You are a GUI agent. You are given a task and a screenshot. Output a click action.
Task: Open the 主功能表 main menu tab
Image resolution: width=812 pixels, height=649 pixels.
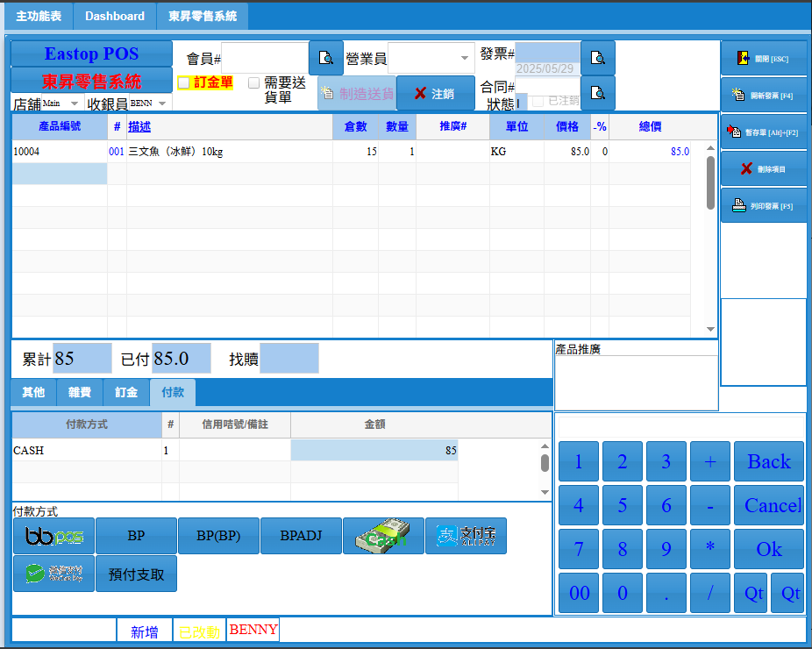[39, 16]
